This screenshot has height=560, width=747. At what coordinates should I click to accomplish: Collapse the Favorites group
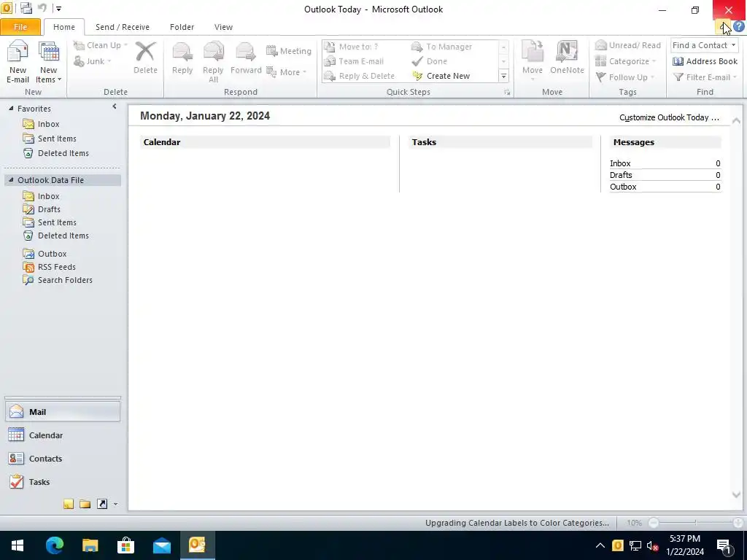click(x=11, y=109)
